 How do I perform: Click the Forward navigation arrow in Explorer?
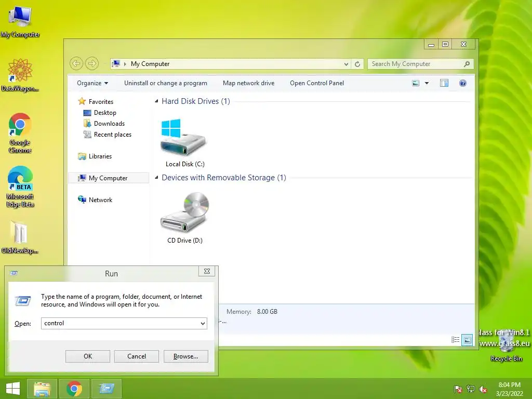[91, 63]
